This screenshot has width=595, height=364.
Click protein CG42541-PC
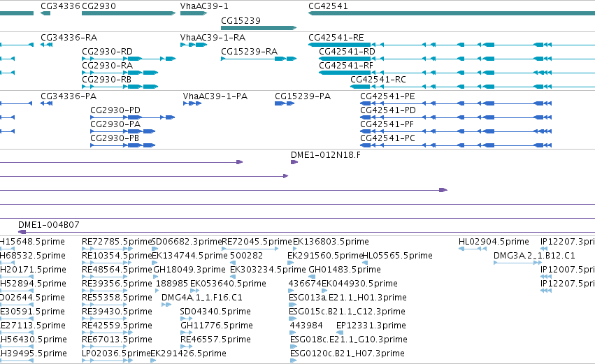(387, 138)
